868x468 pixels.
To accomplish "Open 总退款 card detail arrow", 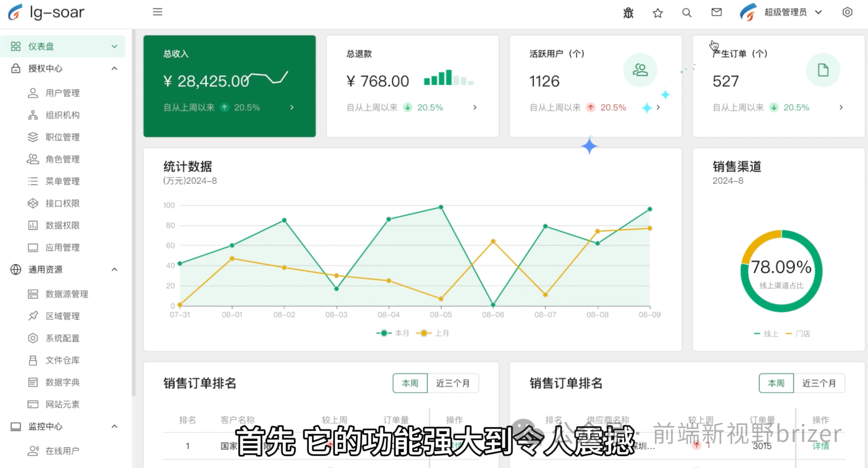I will tap(475, 108).
